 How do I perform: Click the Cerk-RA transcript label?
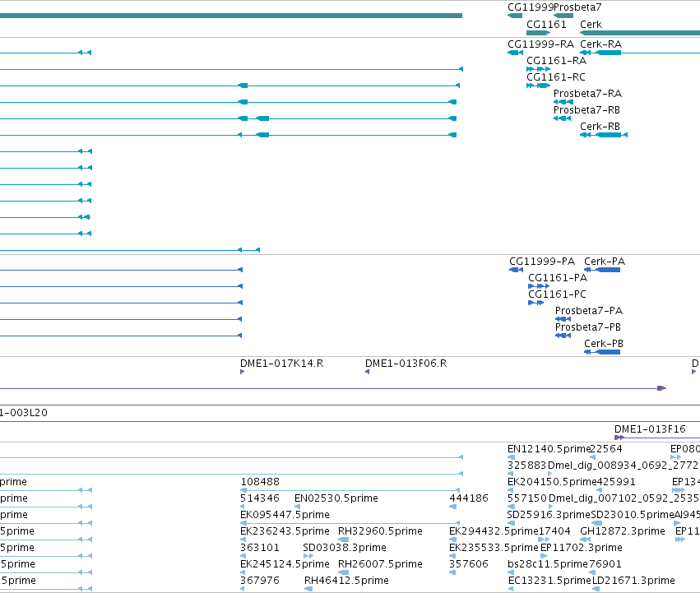point(601,44)
